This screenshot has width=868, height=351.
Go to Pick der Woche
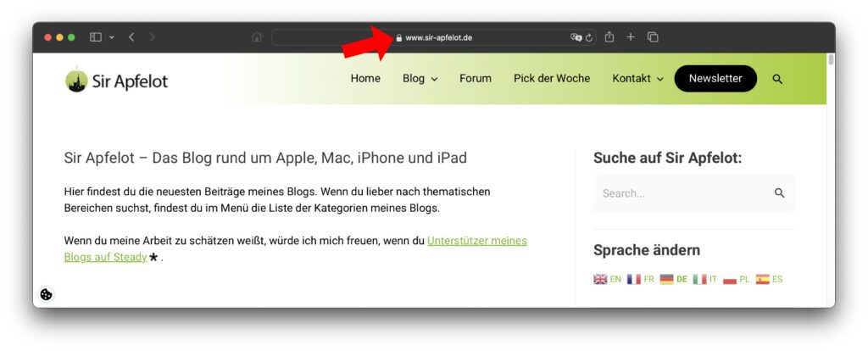point(551,79)
